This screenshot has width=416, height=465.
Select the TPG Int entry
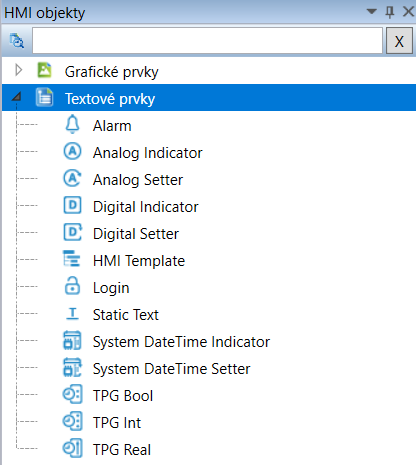tap(117, 423)
